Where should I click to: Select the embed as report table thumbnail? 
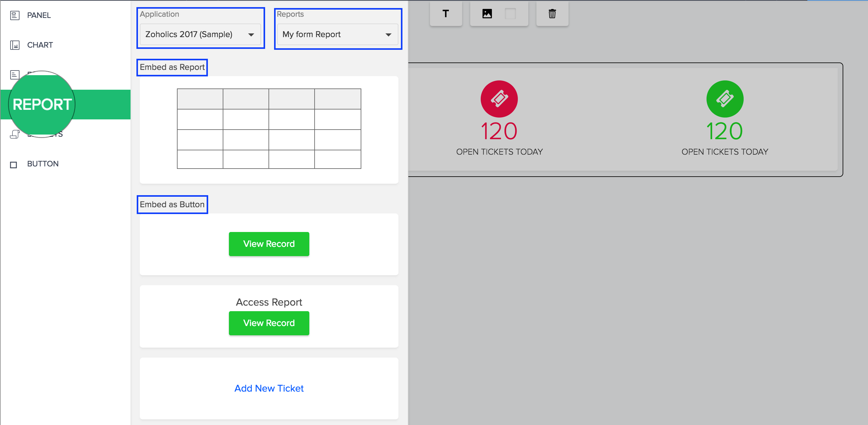click(x=269, y=129)
